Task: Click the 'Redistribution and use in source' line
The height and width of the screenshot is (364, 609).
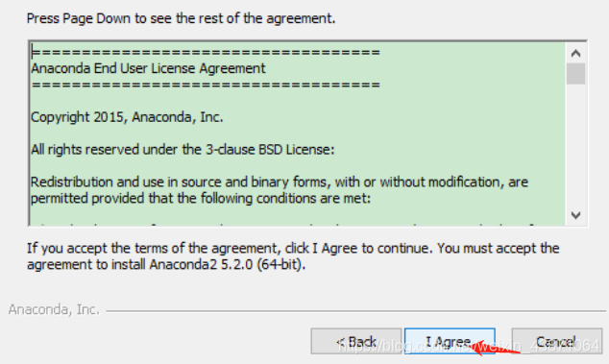Action: (280, 182)
